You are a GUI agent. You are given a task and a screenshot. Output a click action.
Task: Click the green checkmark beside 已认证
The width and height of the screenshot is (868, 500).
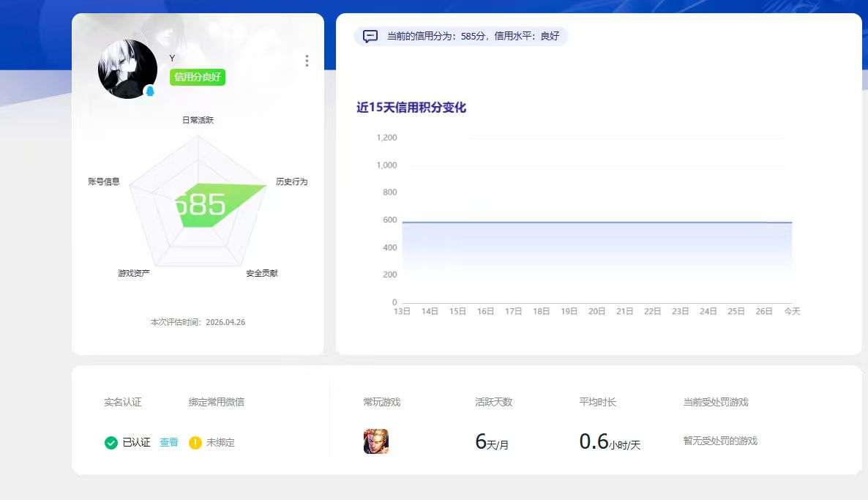pyautogui.click(x=111, y=442)
